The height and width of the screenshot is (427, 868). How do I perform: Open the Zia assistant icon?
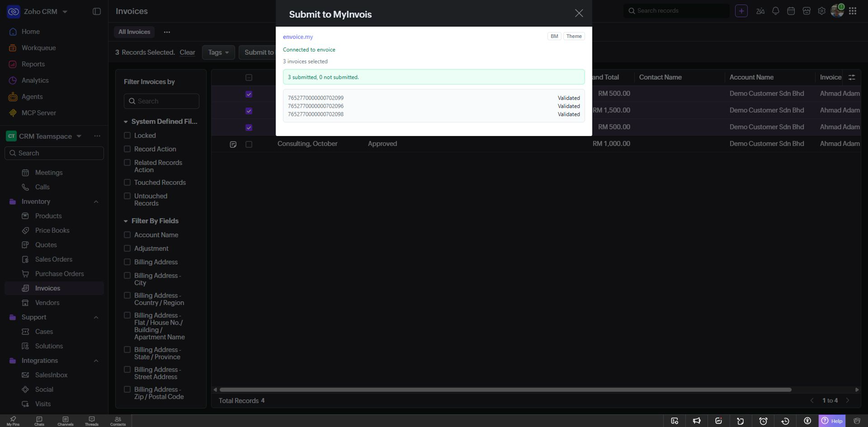pyautogui.click(x=760, y=11)
